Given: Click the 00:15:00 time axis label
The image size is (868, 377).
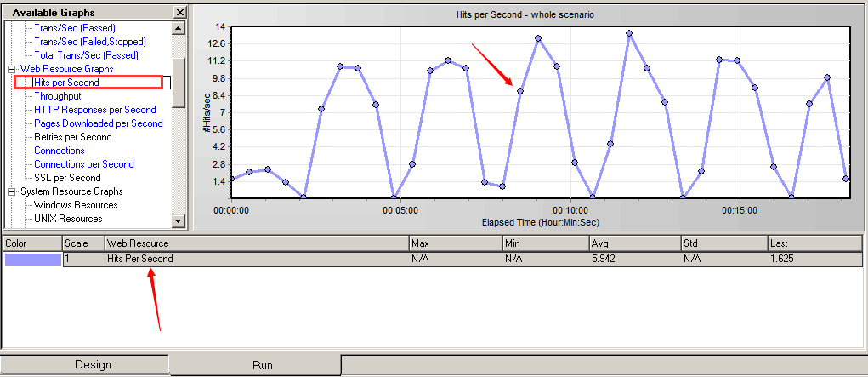Looking at the screenshot, I should [740, 211].
